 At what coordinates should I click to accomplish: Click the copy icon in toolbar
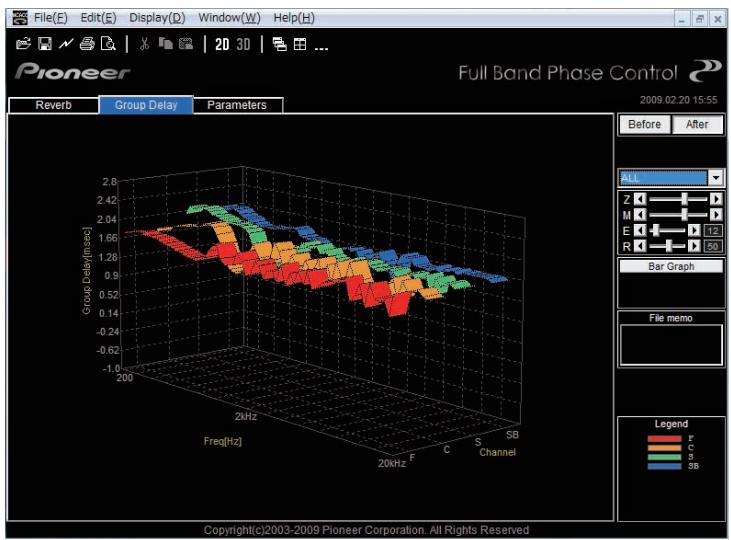click(165, 44)
